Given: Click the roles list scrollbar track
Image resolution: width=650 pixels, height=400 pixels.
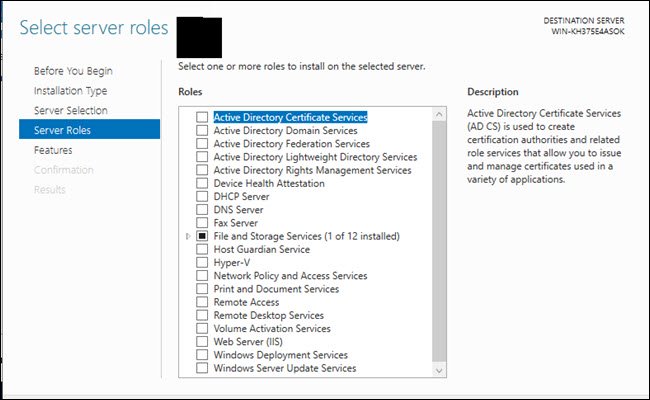Looking at the screenshot, I should (439, 240).
